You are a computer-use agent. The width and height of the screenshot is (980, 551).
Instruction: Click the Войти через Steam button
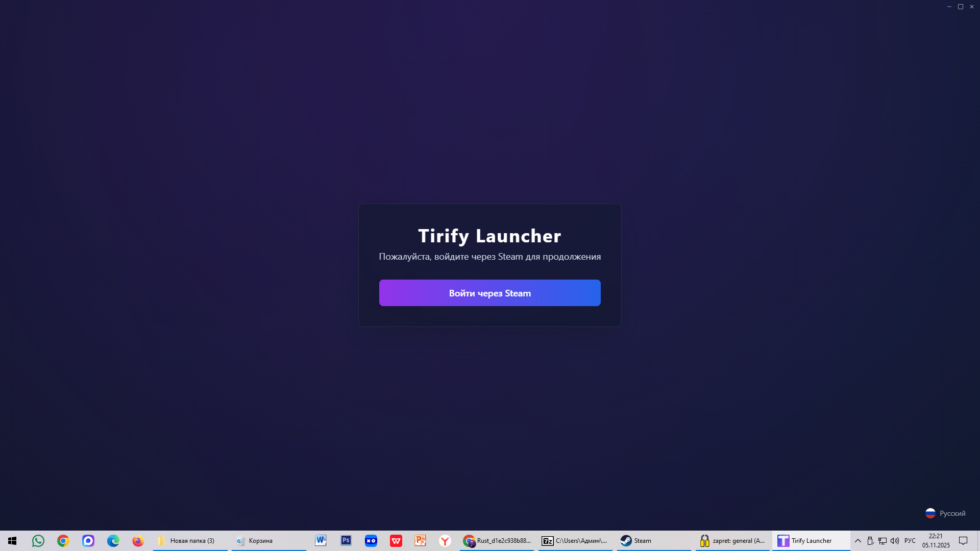(489, 293)
